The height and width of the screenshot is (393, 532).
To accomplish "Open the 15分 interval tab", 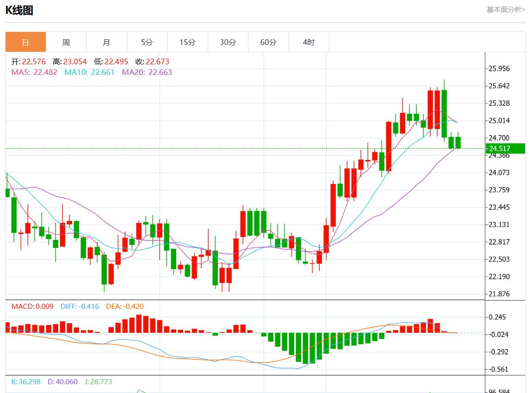I will (187, 42).
